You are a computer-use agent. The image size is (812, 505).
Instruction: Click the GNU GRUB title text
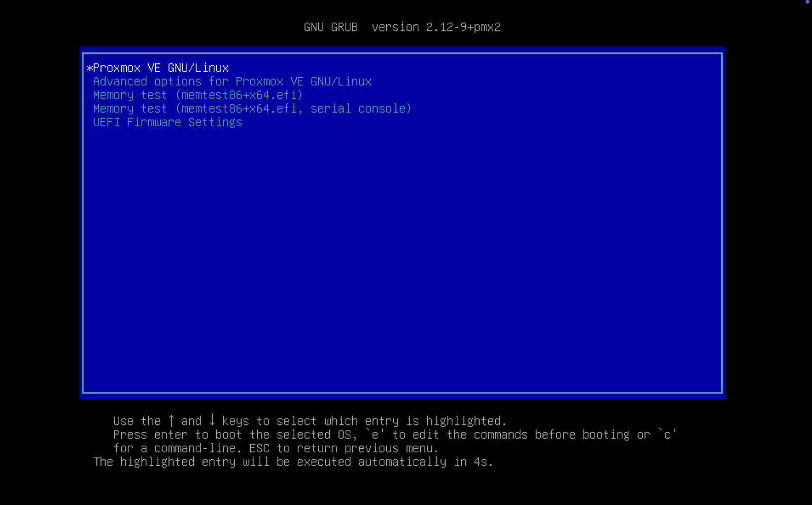coord(331,27)
